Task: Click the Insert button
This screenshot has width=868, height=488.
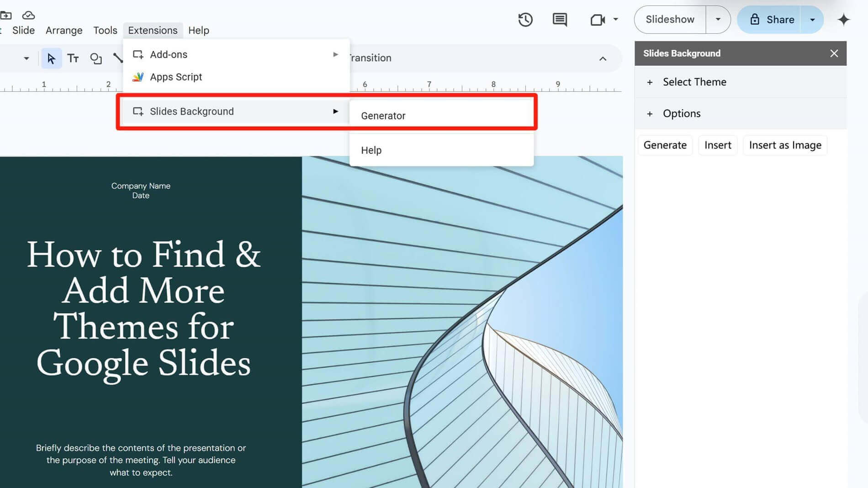Action: click(718, 145)
